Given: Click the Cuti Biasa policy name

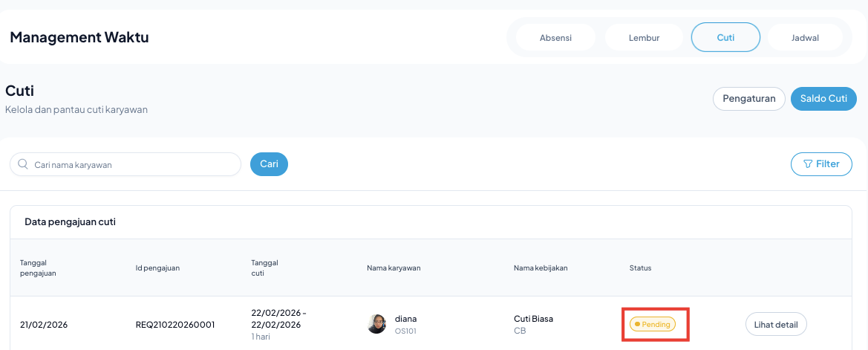Looking at the screenshot, I should 533,319.
